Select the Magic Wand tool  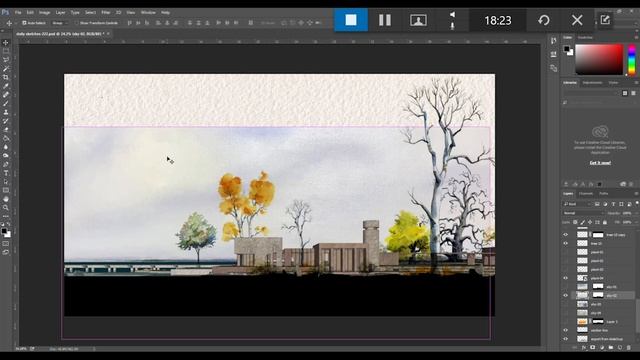pos(6,69)
